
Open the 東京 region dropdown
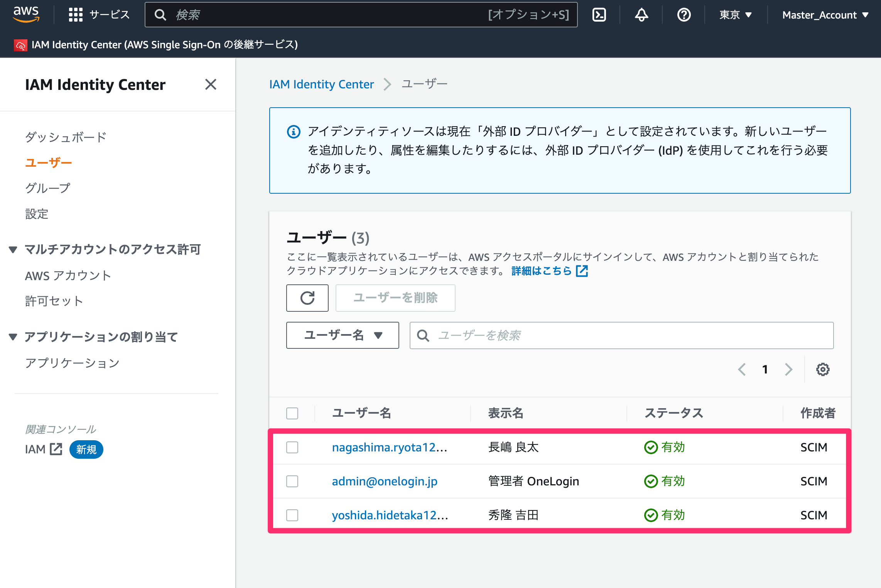pos(736,15)
